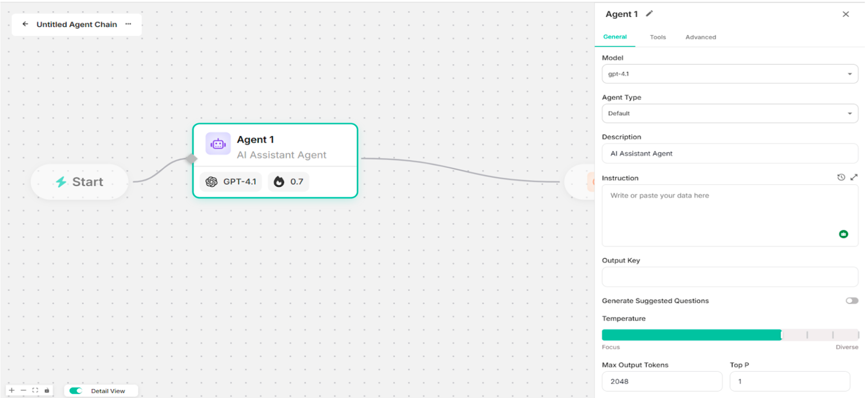Click the Max Output Tokens field
Image resolution: width=868 pixels, height=398 pixels.
(x=661, y=382)
